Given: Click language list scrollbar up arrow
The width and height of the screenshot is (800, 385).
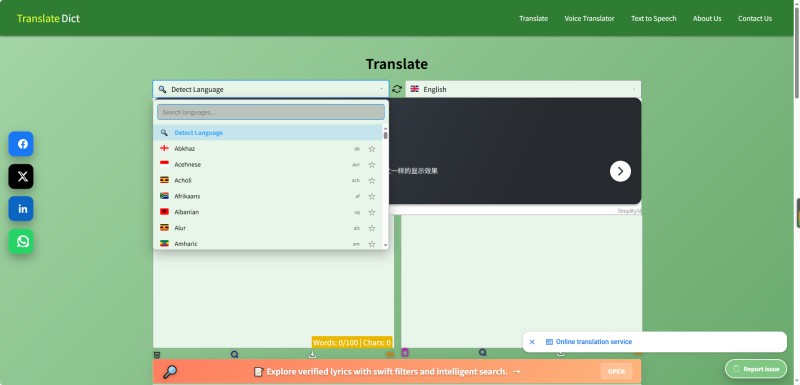Looking at the screenshot, I should tap(385, 128).
